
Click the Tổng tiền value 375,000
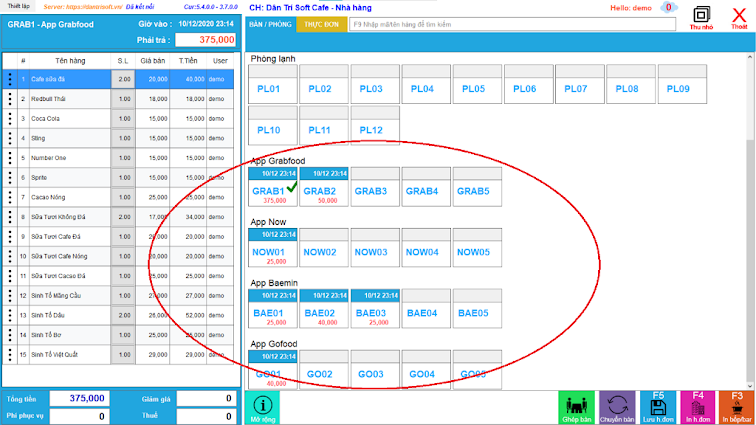80,398
